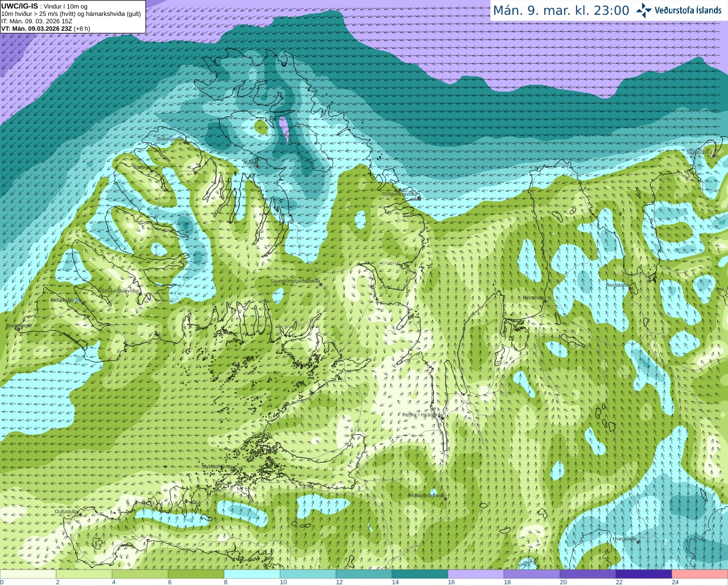Click the Gufuskálar station label
The width and height of the screenshot is (728, 586).
(67, 511)
